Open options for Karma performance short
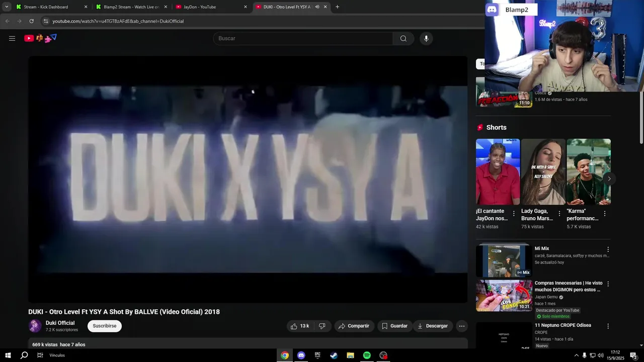644x362 pixels. 604,214
